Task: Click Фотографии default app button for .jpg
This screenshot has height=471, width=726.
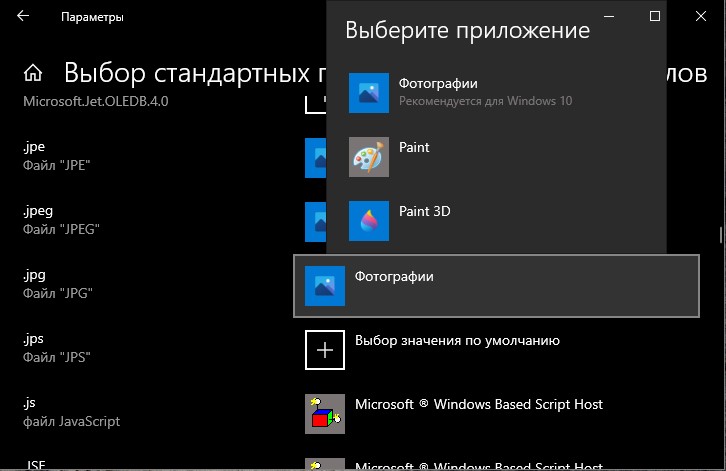Action: pyautogui.click(x=496, y=286)
